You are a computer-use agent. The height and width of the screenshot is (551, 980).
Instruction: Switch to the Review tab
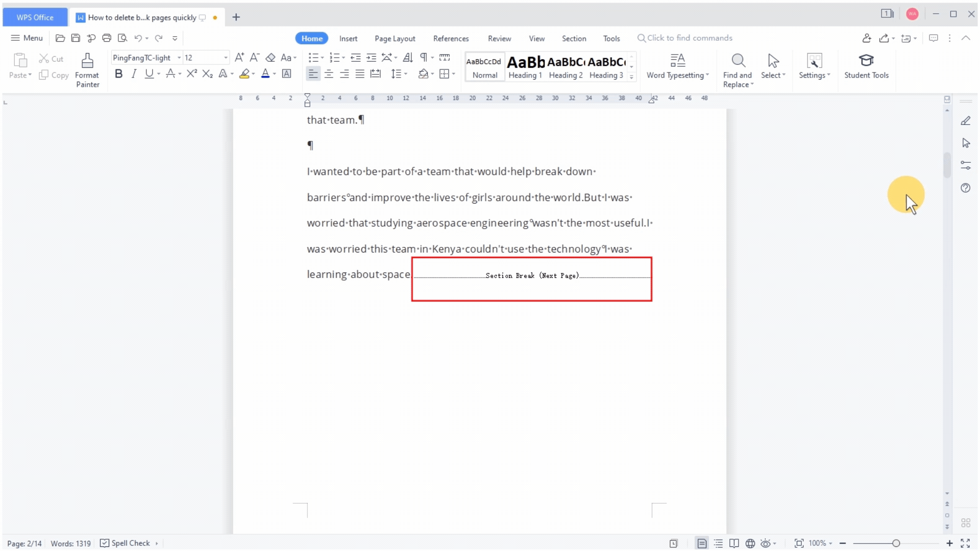(499, 38)
